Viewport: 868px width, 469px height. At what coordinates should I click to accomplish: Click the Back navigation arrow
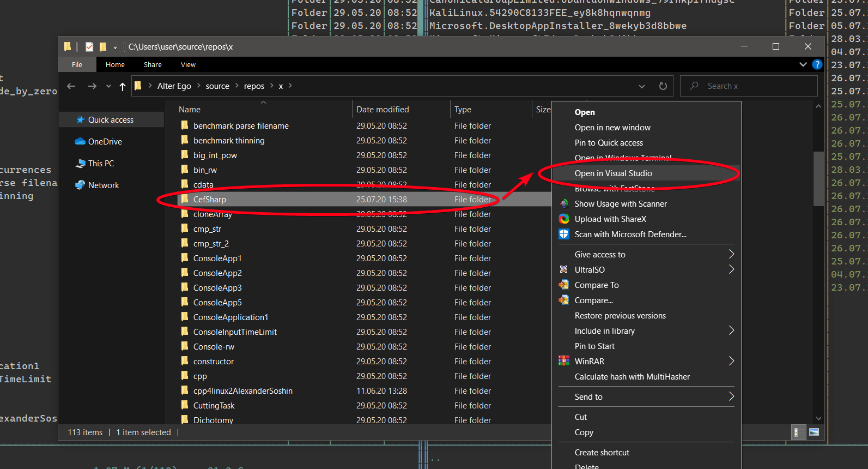[71, 86]
